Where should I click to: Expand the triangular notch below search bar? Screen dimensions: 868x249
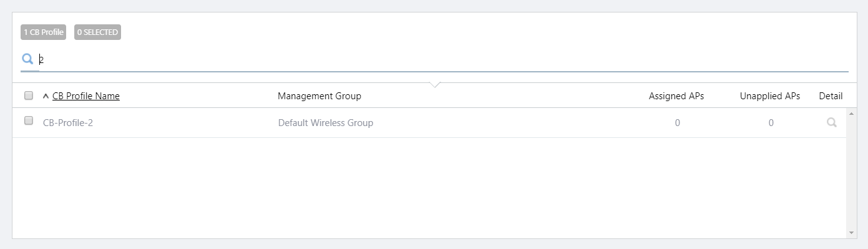click(x=435, y=84)
